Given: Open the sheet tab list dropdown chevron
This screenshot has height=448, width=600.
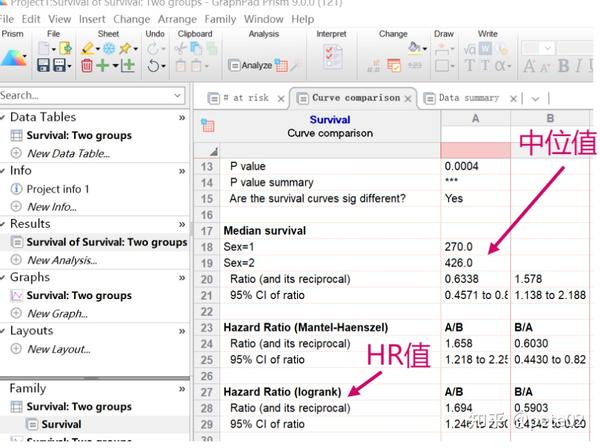Looking at the screenshot, I should tap(535, 99).
